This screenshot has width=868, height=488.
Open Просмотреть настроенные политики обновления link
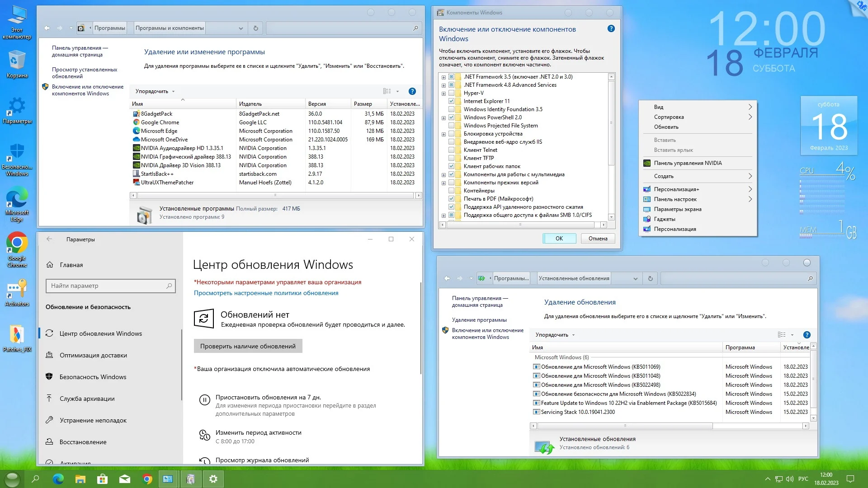(266, 293)
